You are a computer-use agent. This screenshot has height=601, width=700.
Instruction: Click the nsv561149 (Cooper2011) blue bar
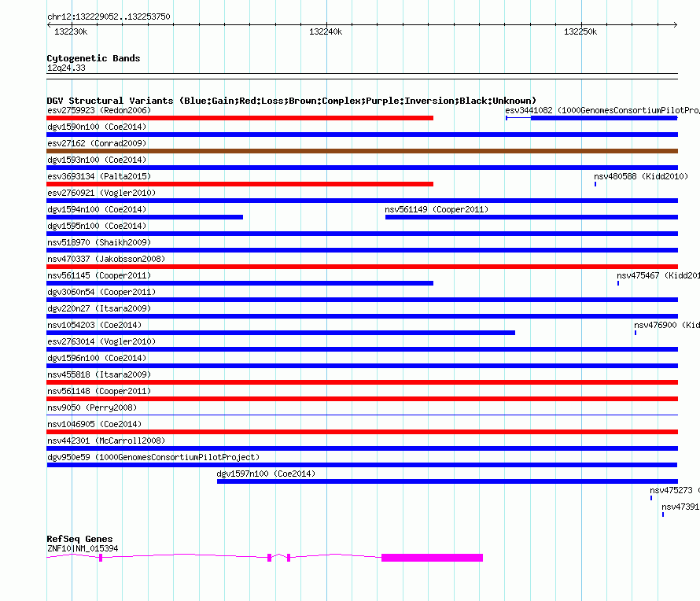[532, 217]
